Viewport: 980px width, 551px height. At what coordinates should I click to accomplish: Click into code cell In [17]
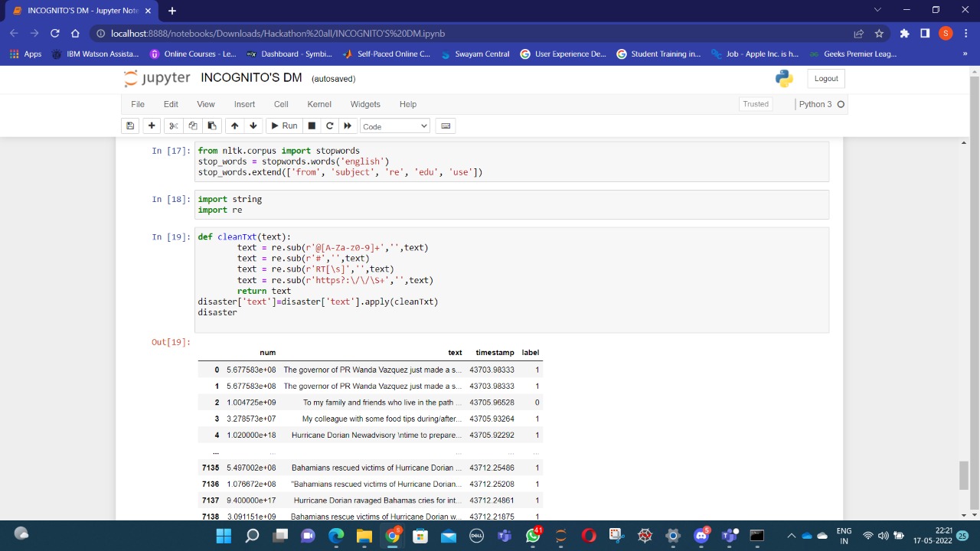512,161
